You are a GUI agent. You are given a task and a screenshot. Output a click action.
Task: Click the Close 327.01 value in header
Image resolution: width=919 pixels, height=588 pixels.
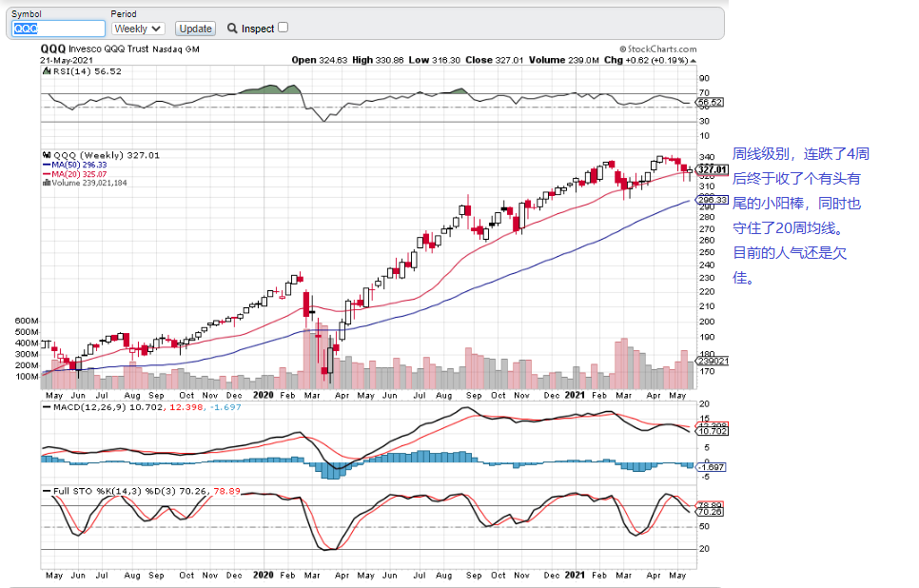(494, 60)
